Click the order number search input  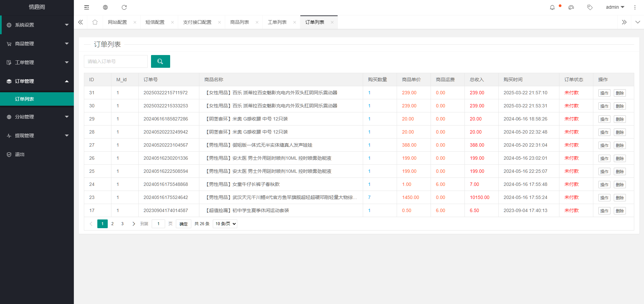(116, 61)
